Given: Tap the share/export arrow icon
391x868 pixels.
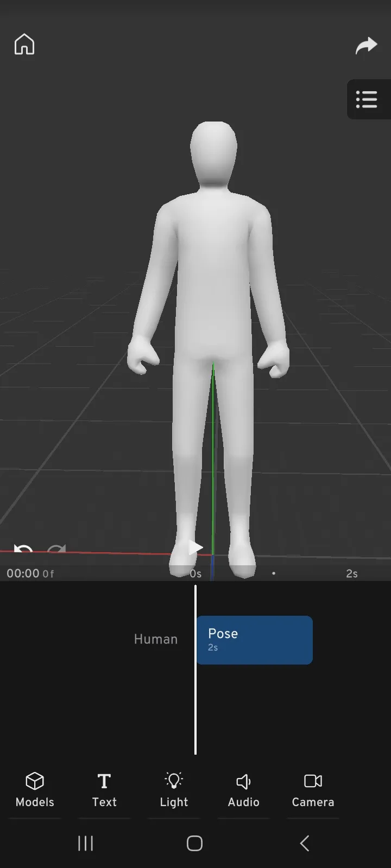Looking at the screenshot, I should coord(366,46).
